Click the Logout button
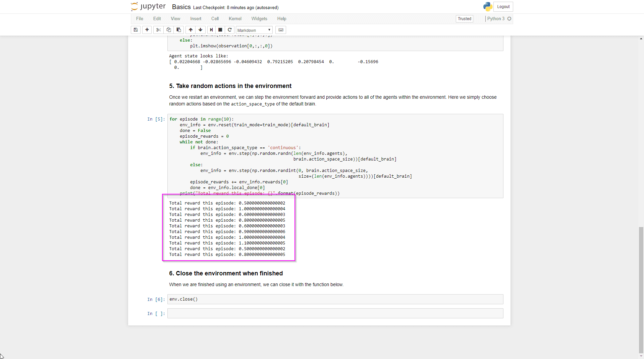Screen dimensions: 644x359 pyautogui.click(x=503, y=7)
